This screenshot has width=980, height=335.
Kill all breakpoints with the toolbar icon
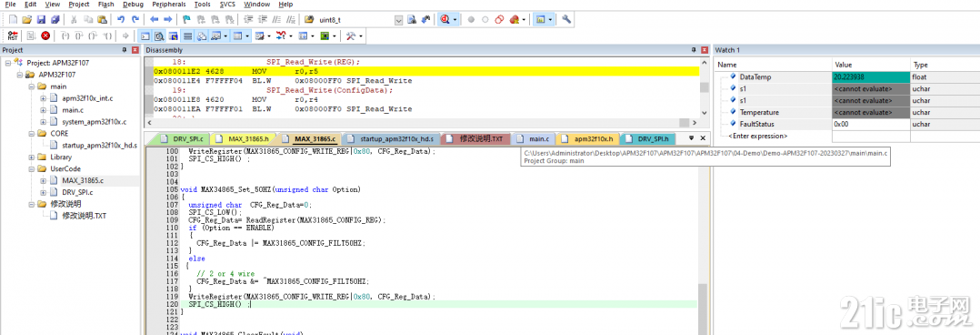[x=514, y=19]
